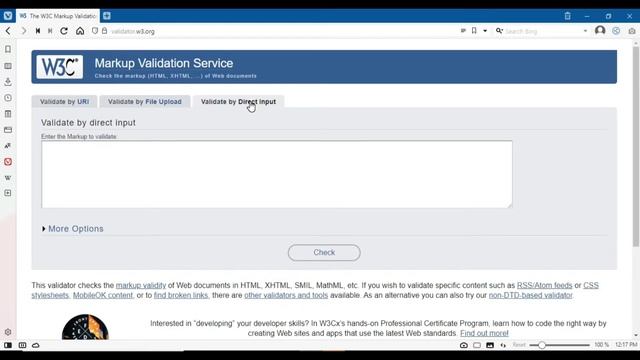Go forward to the next page

(23, 31)
